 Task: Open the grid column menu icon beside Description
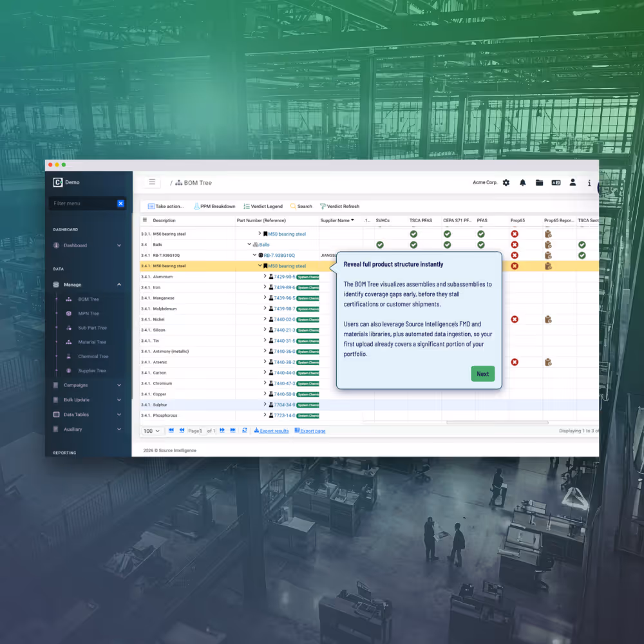144,220
